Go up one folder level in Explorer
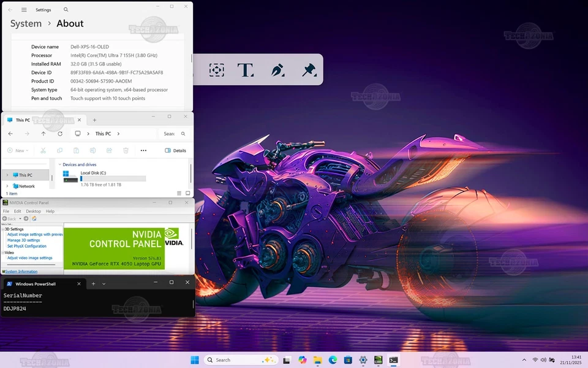 43,134
